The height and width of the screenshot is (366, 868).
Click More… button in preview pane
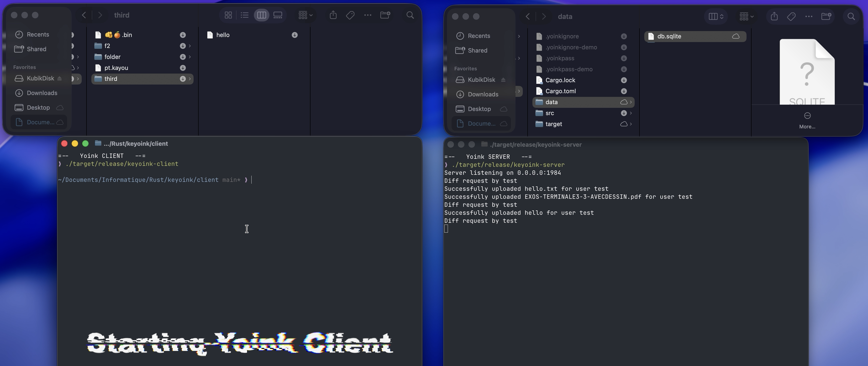coord(807,120)
